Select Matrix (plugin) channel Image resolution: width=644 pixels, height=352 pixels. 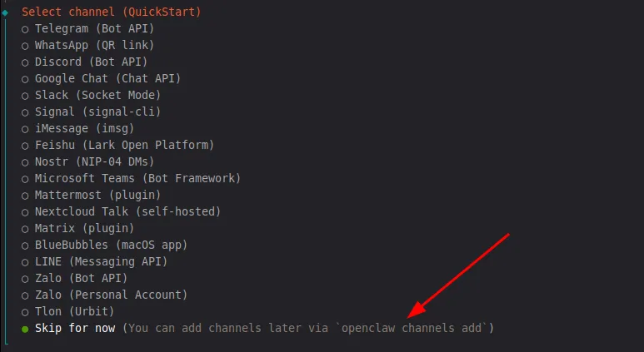(84, 228)
